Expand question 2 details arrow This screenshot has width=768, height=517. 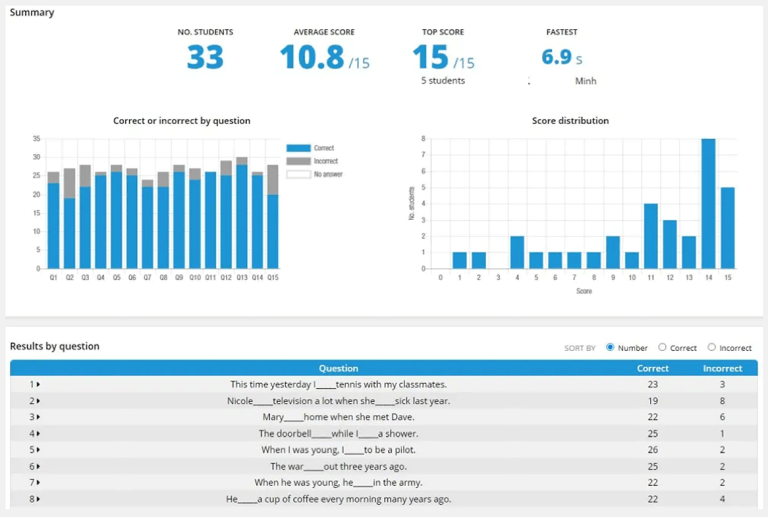click(x=35, y=401)
